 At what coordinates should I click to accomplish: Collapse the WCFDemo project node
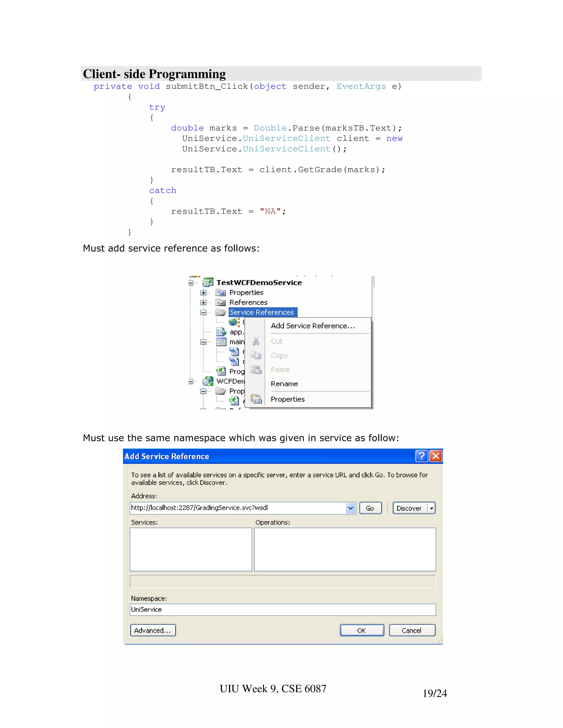[191, 381]
